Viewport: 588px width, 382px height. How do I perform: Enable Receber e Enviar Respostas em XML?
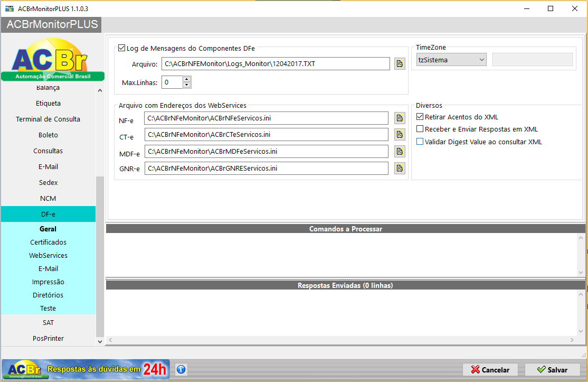(420, 129)
